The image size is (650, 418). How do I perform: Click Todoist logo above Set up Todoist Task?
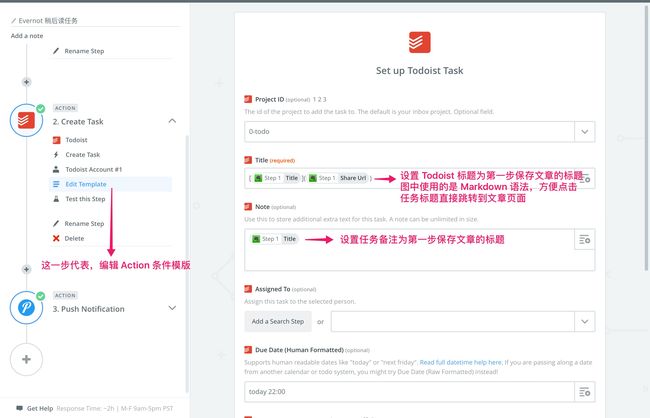[420, 42]
